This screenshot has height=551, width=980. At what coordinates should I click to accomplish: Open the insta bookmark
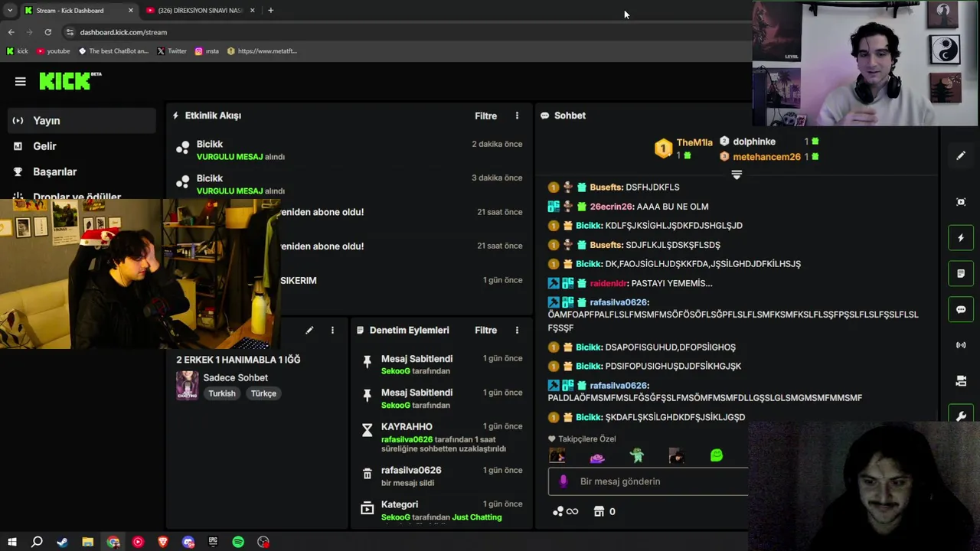207,51
